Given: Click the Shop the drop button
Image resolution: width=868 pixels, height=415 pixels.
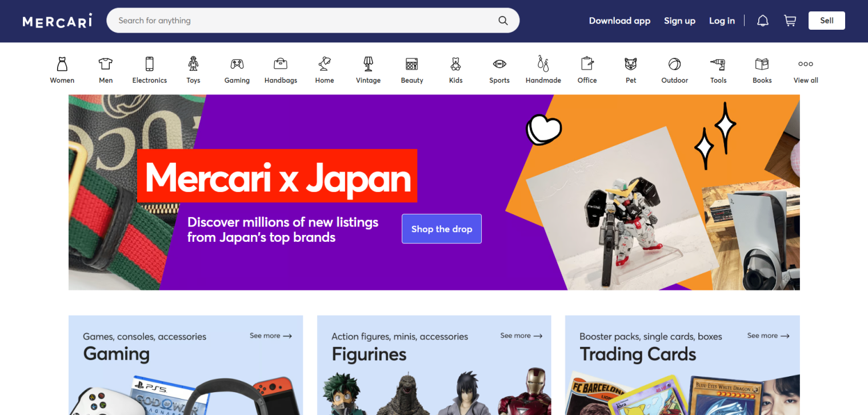Looking at the screenshot, I should [x=441, y=229].
